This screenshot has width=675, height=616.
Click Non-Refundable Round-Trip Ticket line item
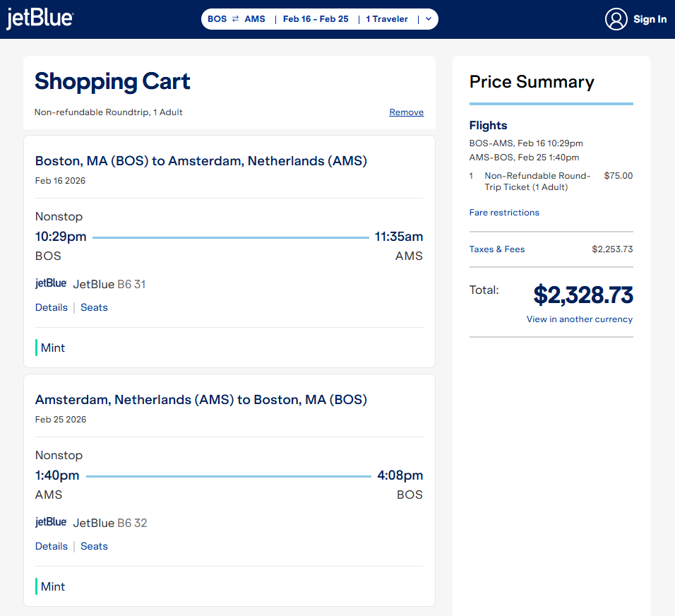[x=537, y=182]
